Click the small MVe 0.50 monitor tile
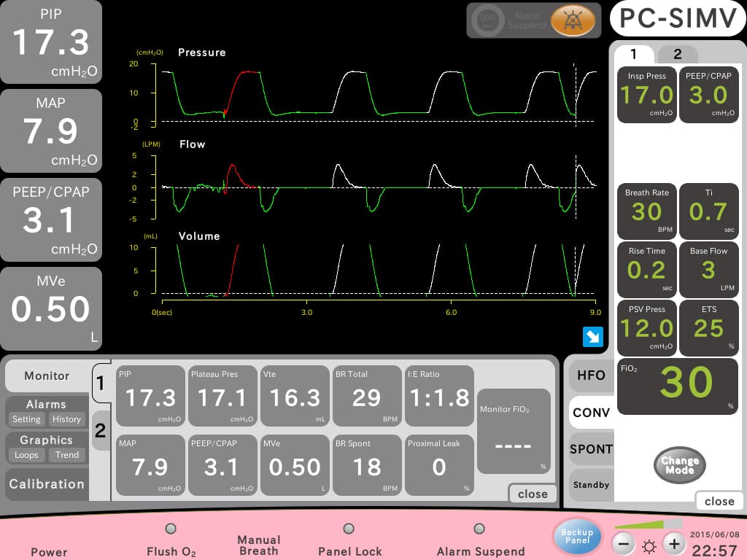This screenshot has height=560, width=747. [295, 465]
